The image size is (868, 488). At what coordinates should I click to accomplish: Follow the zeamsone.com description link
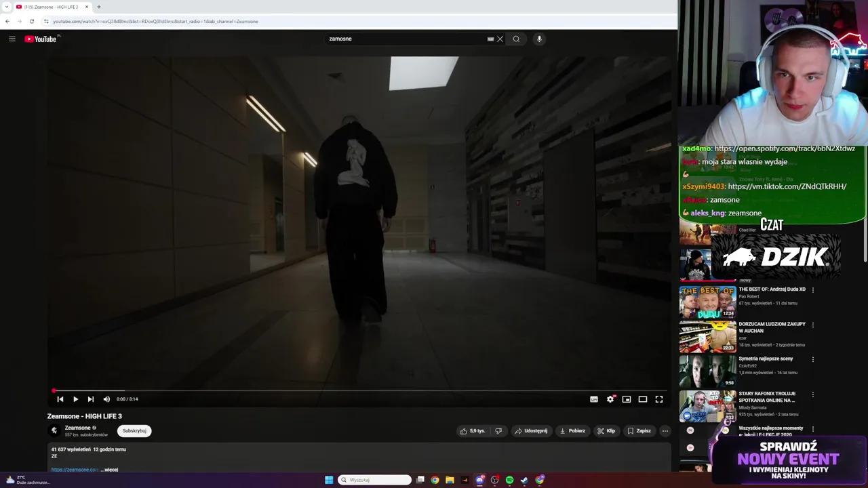point(75,469)
